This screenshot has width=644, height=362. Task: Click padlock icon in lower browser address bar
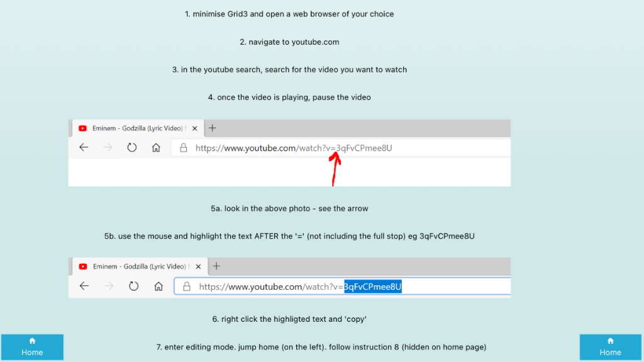click(x=186, y=287)
